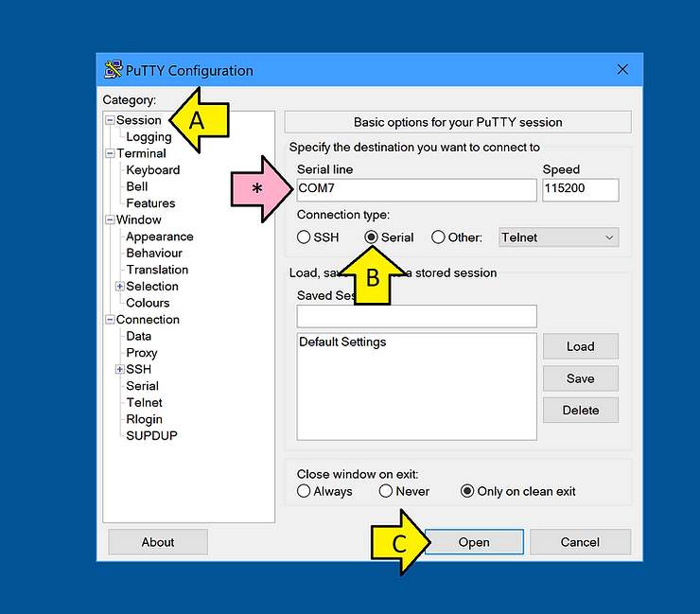
Task: Select the SSH connection type radio button
Action: 304,237
